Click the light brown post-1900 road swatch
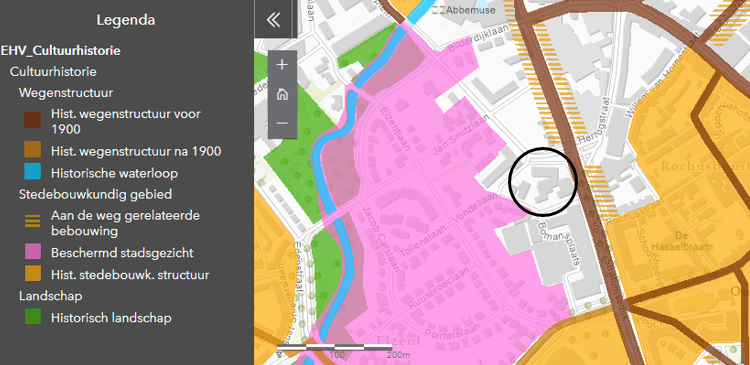Image resolution: width=750 pixels, height=365 pixels. (x=33, y=150)
